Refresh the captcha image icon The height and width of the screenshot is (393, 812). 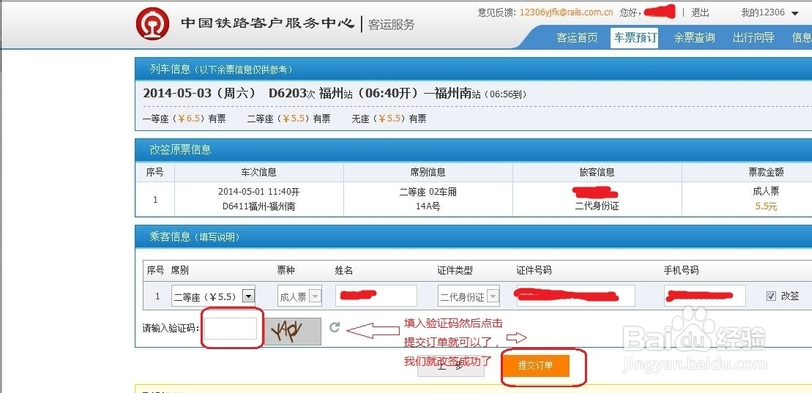[335, 327]
